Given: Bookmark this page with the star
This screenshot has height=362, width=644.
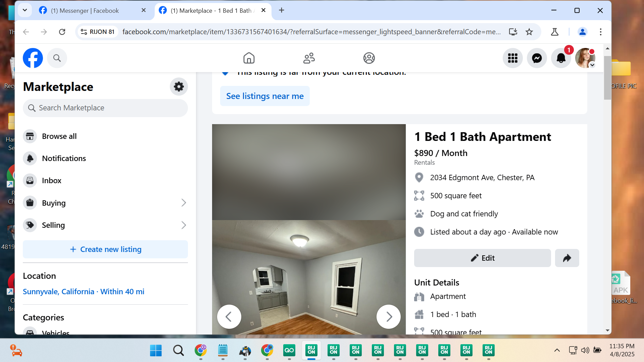Looking at the screenshot, I should (529, 32).
